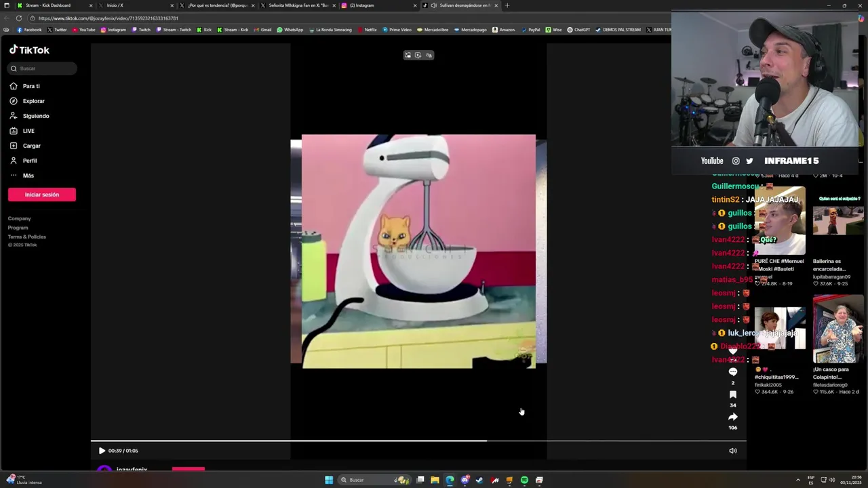Open the Netflix bookmark
868x488 pixels.
pos(367,30)
